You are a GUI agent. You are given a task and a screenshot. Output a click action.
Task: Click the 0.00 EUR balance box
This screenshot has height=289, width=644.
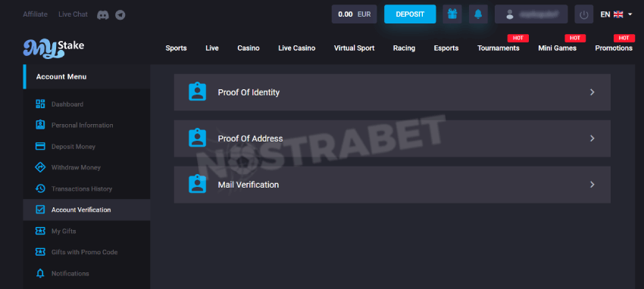(x=354, y=14)
